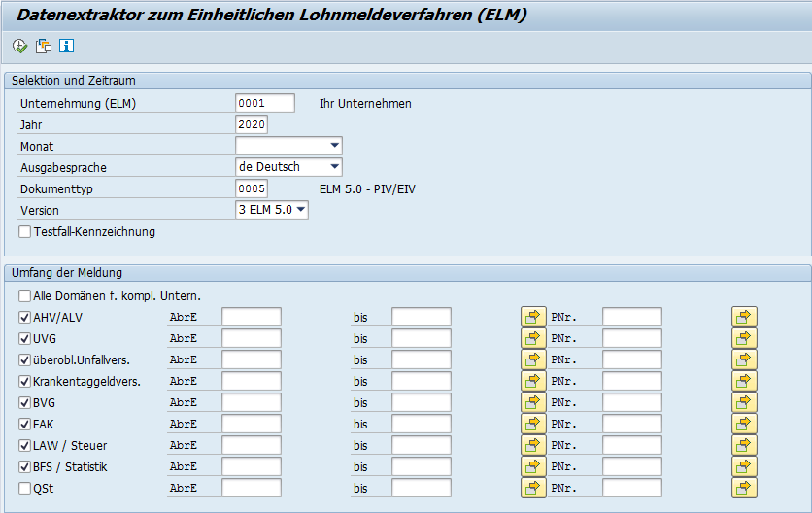Click the Get Variant icon in toolbar

click(44, 46)
